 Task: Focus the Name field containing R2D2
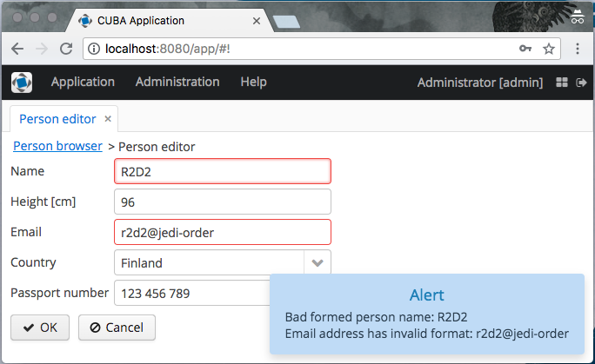[x=223, y=171]
